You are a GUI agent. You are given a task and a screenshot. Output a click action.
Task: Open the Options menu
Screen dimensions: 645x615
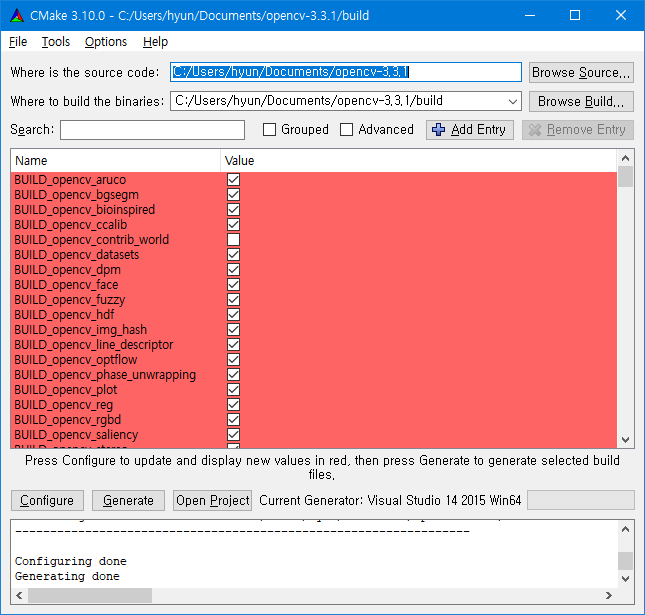click(106, 42)
